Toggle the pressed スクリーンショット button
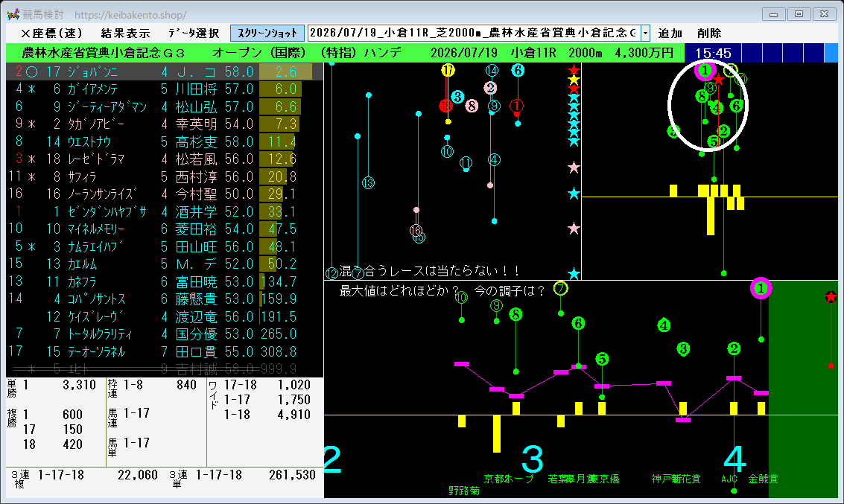 click(267, 34)
